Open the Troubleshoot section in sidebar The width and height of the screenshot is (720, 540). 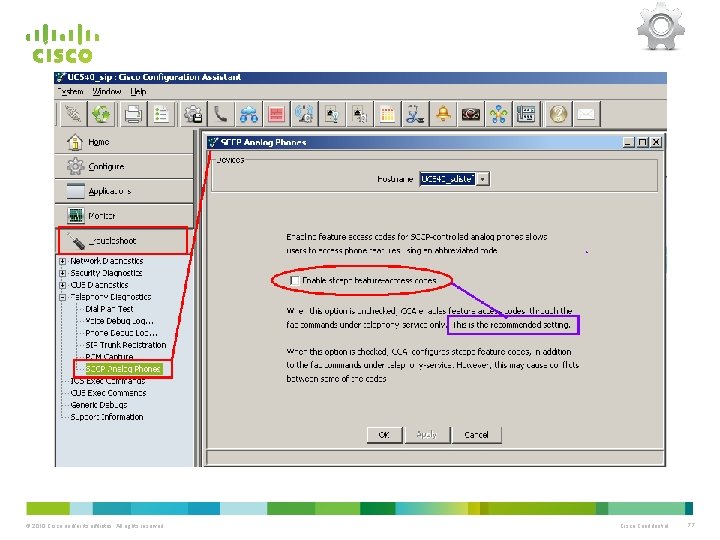pyautogui.click(x=123, y=241)
